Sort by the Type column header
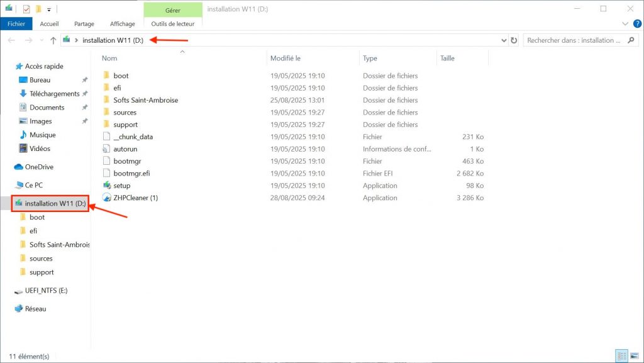The width and height of the screenshot is (644, 363). [x=370, y=59]
